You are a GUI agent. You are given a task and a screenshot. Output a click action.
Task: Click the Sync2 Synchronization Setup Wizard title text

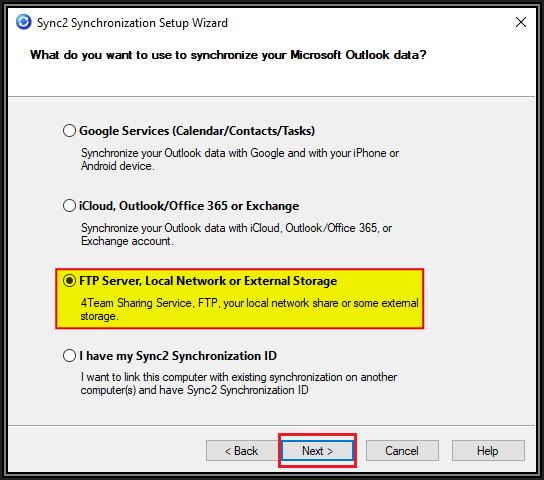click(x=132, y=23)
